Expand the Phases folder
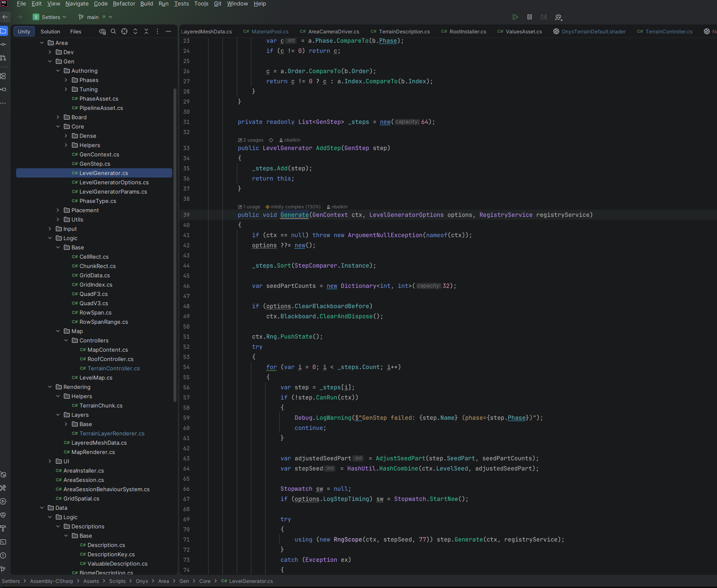Viewport: 717px width, 588px height. point(66,80)
